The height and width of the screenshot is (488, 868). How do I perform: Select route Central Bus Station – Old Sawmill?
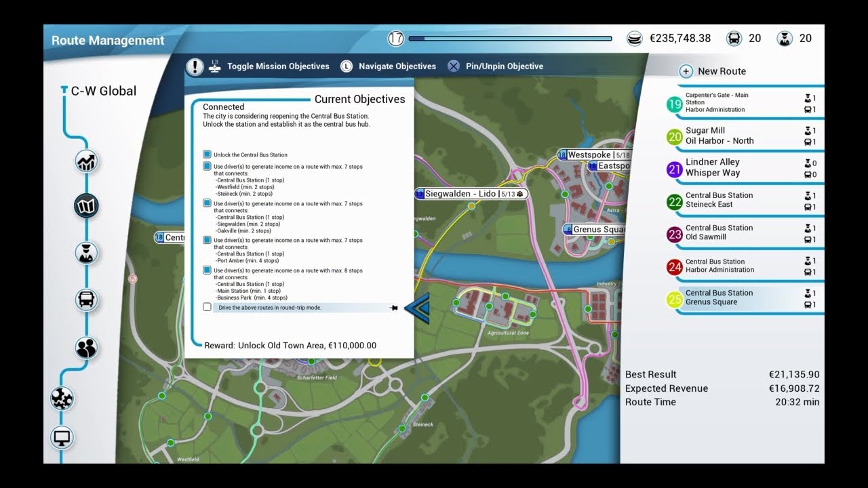[745, 234]
